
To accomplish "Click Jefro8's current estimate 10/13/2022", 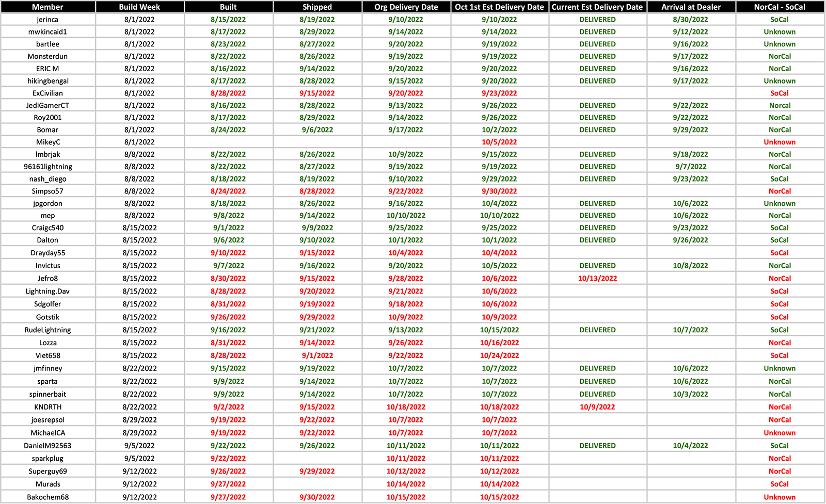I will [598, 279].
